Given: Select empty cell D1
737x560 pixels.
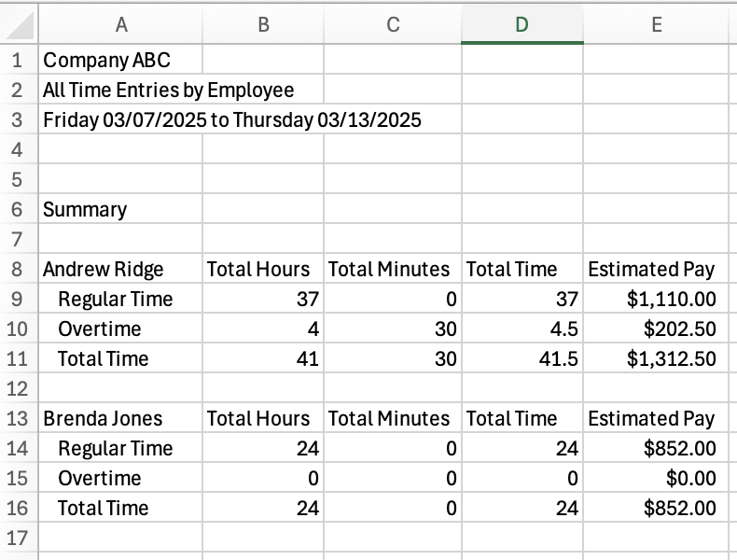Looking at the screenshot, I should [522, 61].
